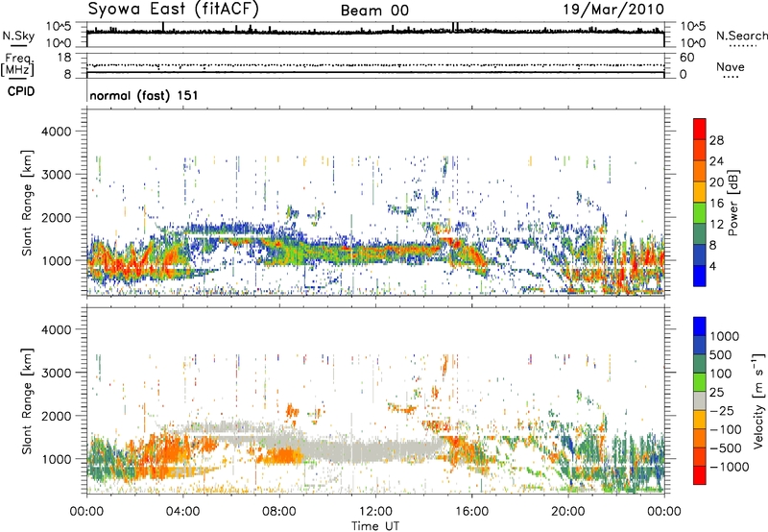Click the "500" label on the velocity colorbar
The image size is (768, 532).
(x=721, y=355)
